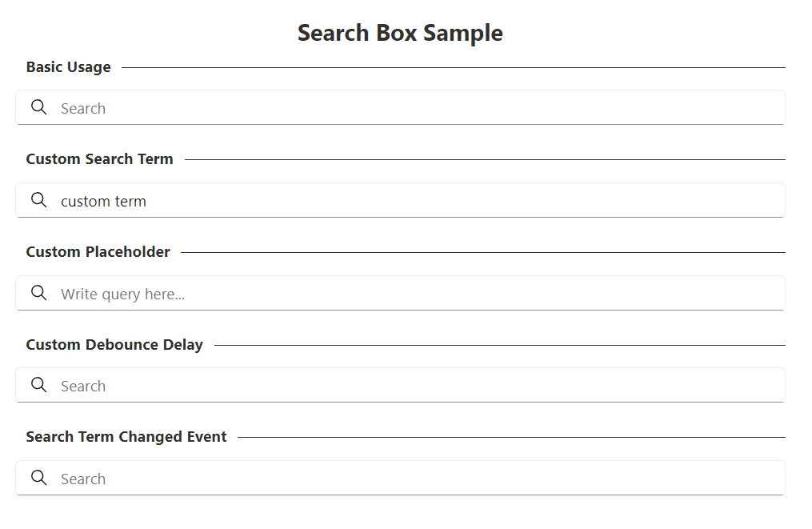Viewport: 812px width, 529px height.
Task: Select the "Custom Search Term" section heading
Action: (99, 159)
